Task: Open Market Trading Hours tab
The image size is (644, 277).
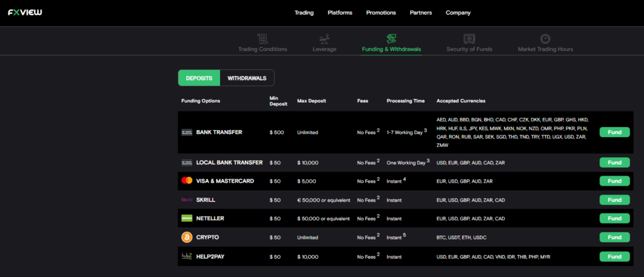Action: tap(545, 49)
